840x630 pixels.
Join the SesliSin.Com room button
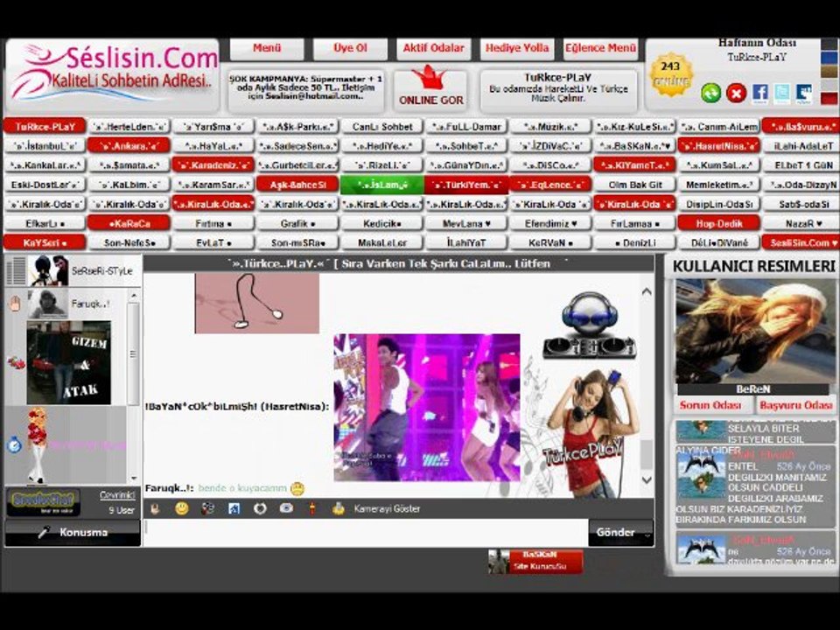[x=801, y=242]
